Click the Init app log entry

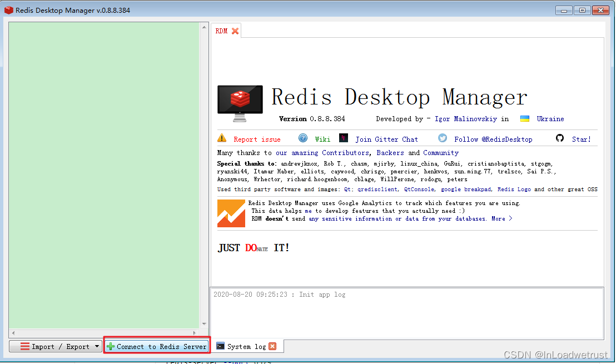(279, 295)
